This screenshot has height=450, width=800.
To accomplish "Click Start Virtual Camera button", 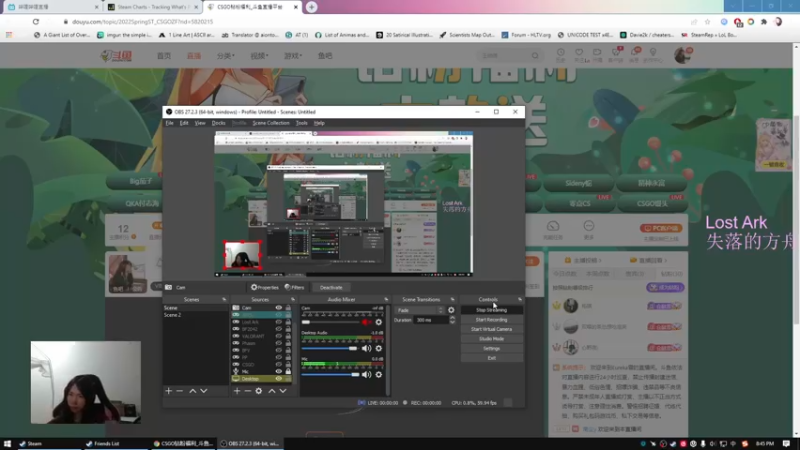I will coord(491,329).
